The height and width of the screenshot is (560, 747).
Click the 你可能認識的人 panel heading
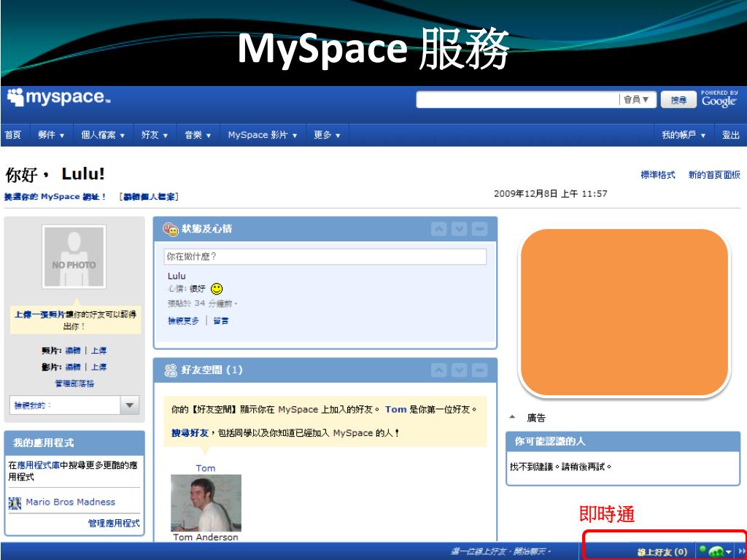(x=550, y=441)
